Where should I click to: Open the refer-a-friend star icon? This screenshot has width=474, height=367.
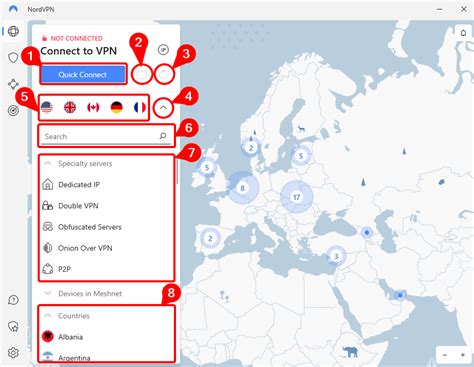[13, 326]
